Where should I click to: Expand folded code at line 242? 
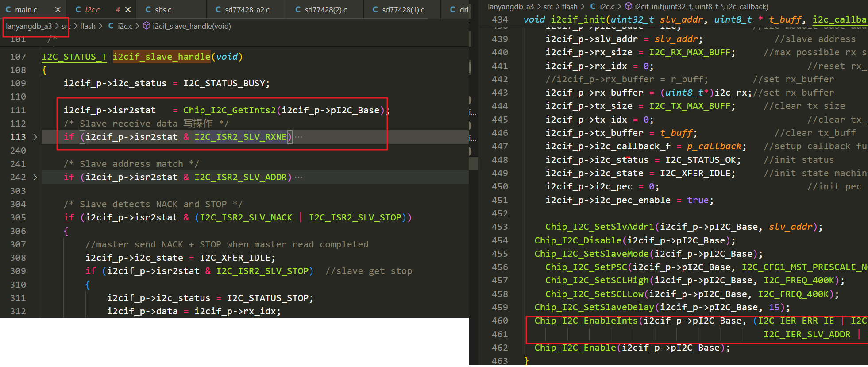pos(35,177)
